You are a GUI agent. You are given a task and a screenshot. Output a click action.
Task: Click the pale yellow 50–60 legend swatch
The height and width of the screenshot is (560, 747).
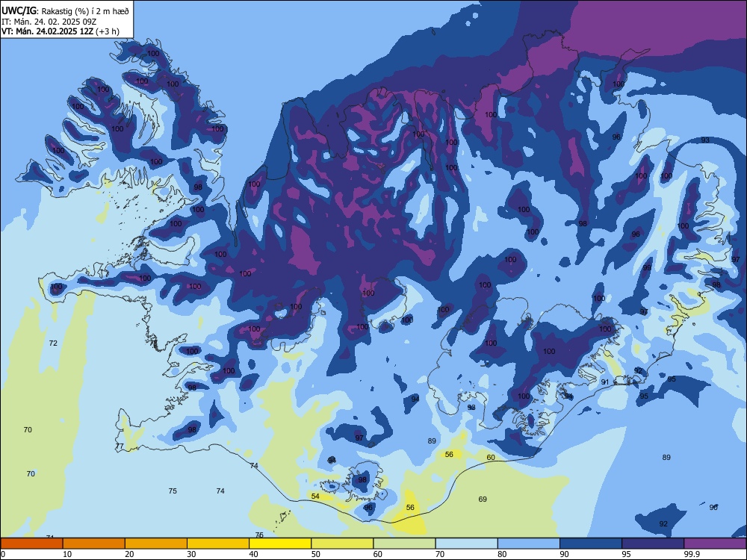pyautogui.click(x=342, y=544)
